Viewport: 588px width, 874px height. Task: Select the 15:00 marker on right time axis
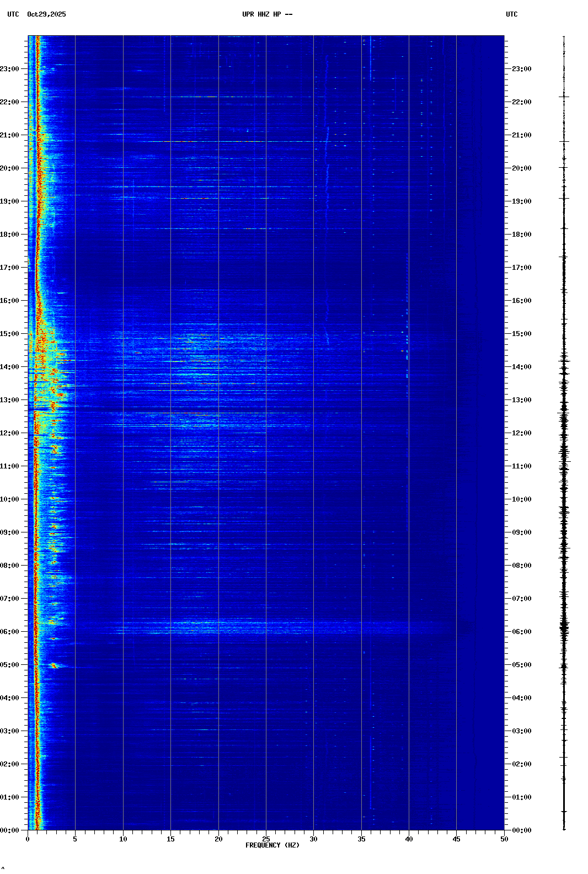click(x=521, y=334)
